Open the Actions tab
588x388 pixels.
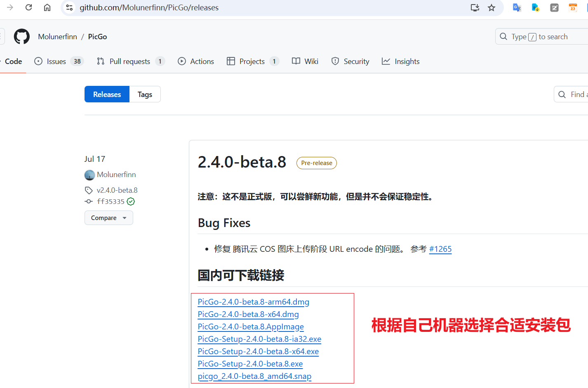[x=196, y=62]
